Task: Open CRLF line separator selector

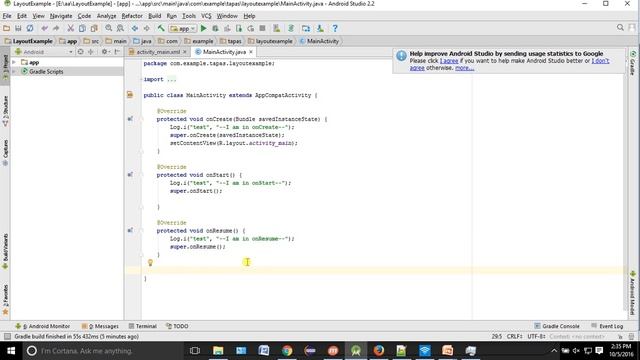Action: (514, 337)
